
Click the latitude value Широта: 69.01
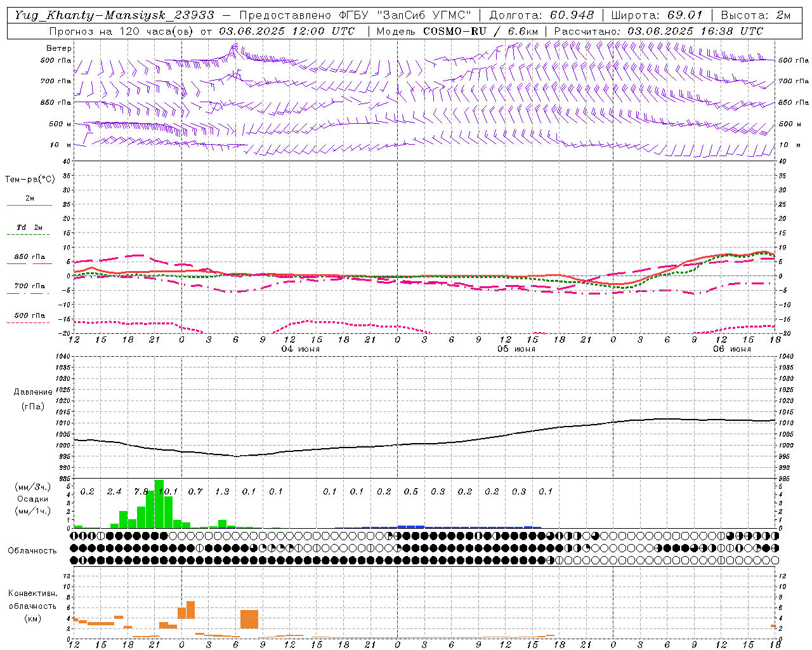point(657,15)
